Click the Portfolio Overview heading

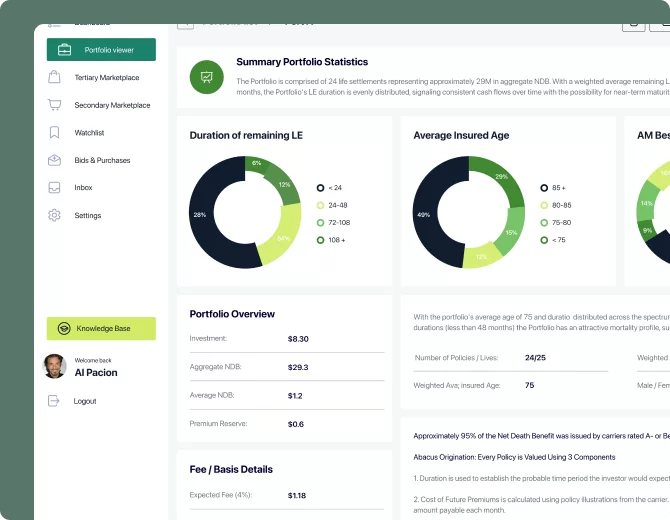(x=232, y=314)
